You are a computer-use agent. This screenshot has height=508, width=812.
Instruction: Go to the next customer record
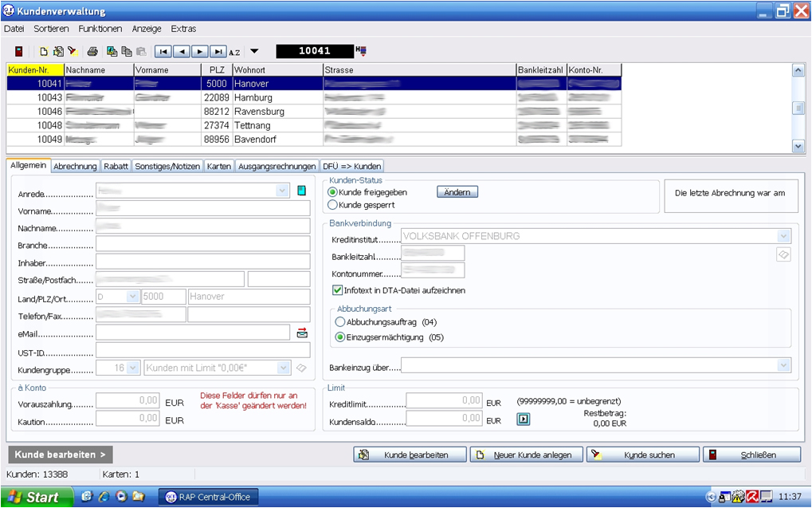click(199, 51)
